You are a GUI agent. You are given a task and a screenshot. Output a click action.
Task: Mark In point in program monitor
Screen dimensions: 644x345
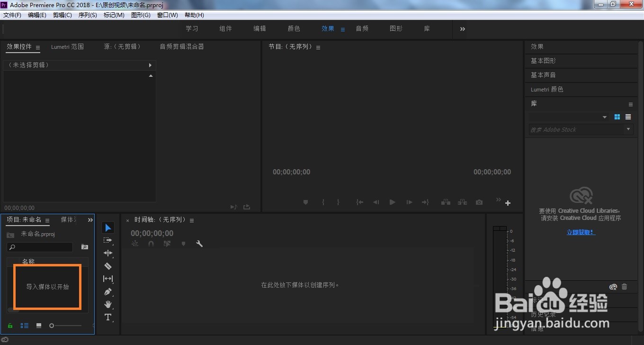(x=323, y=202)
